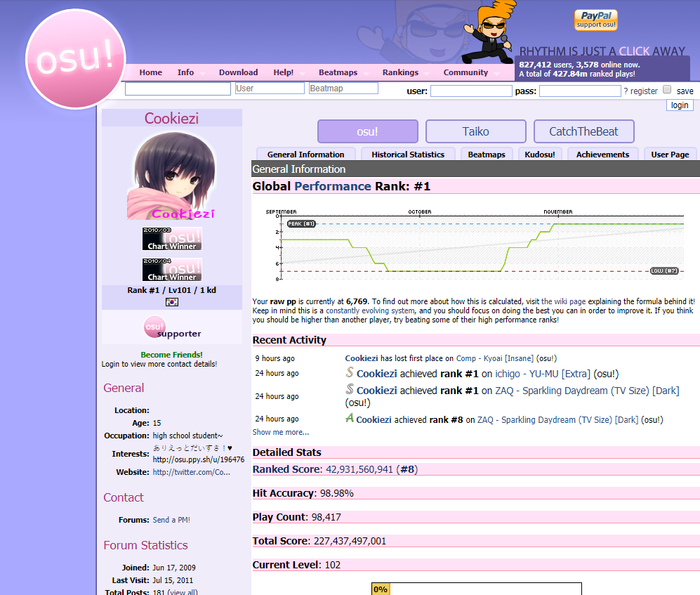Go to the Home page
Viewport: 700px width, 595px height.
click(150, 72)
